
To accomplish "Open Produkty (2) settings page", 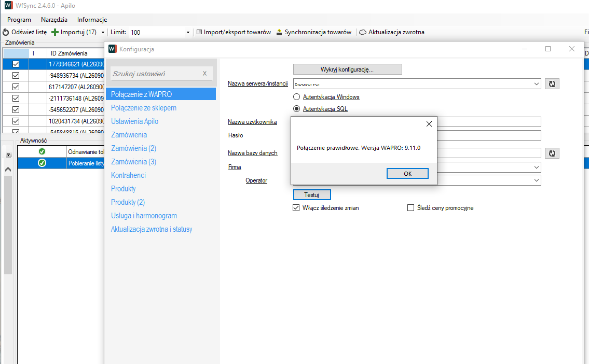I will tap(128, 202).
